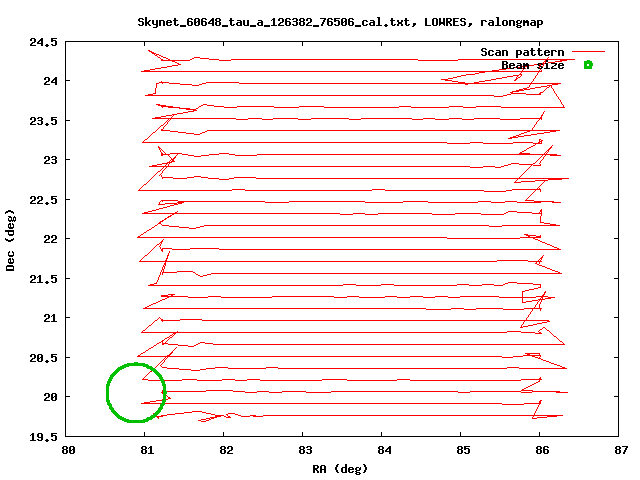Screen dimensions: 640x480
Task: Click the 81 RA axis tick label
Action: [147, 450]
